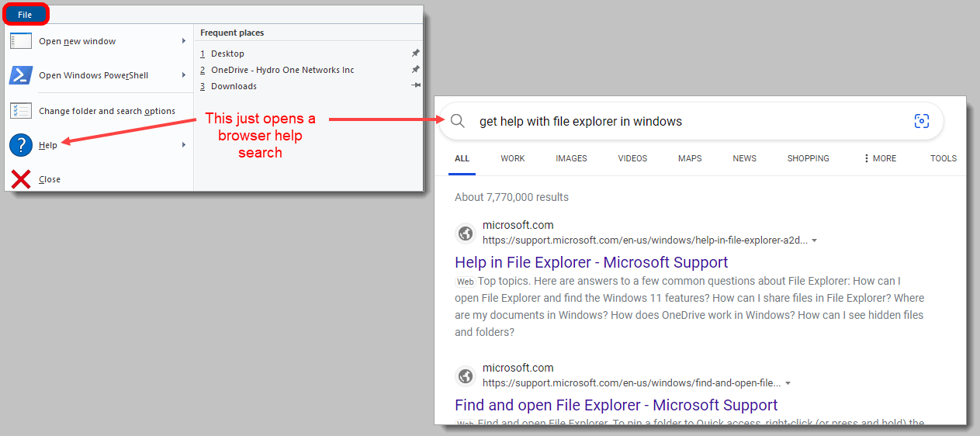Switch to the SHOPPING tab
The height and width of the screenshot is (436, 980).
click(x=809, y=158)
